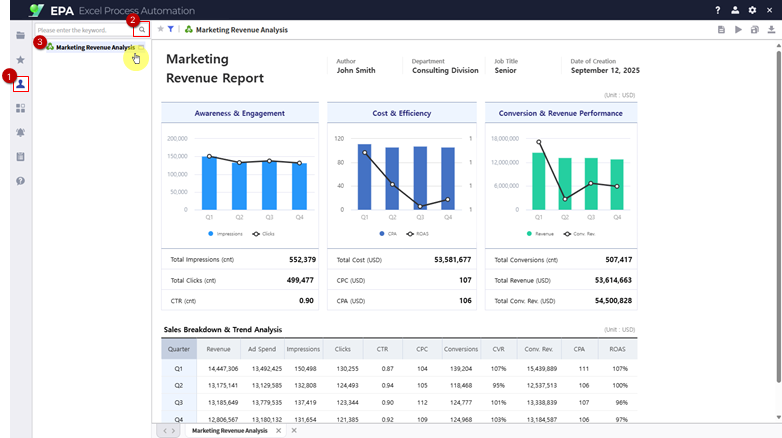Click the vertical scrollbar down arrow

coord(776,415)
